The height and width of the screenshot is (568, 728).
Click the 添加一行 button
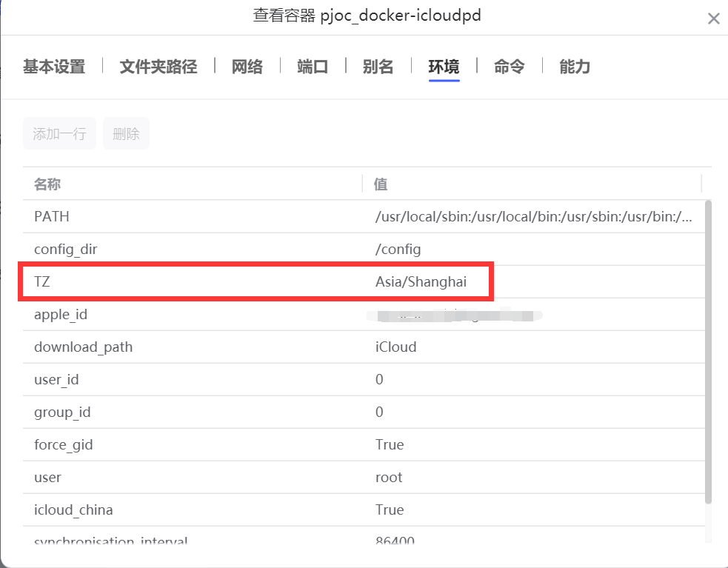[x=59, y=134]
